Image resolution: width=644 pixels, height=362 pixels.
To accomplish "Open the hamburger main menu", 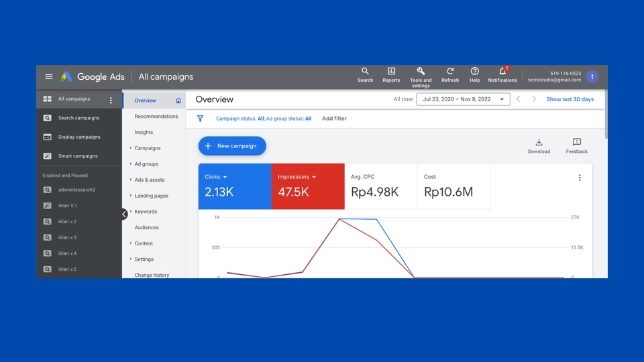I will click(x=49, y=76).
